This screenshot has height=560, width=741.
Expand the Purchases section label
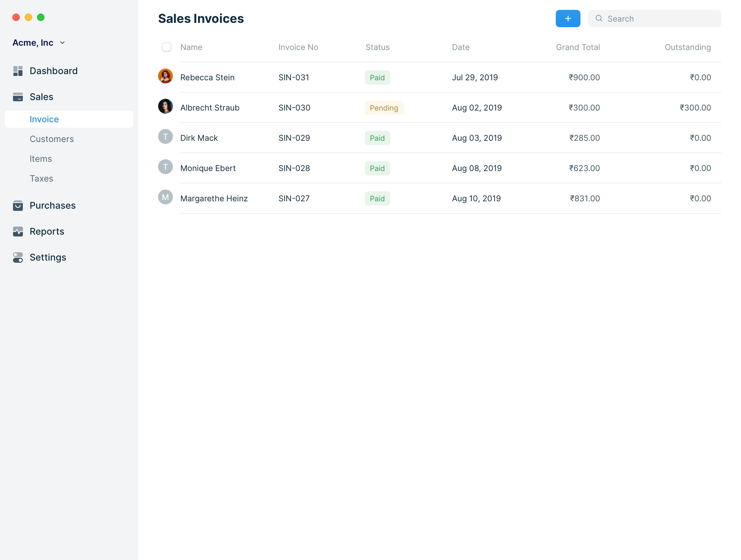pos(52,205)
